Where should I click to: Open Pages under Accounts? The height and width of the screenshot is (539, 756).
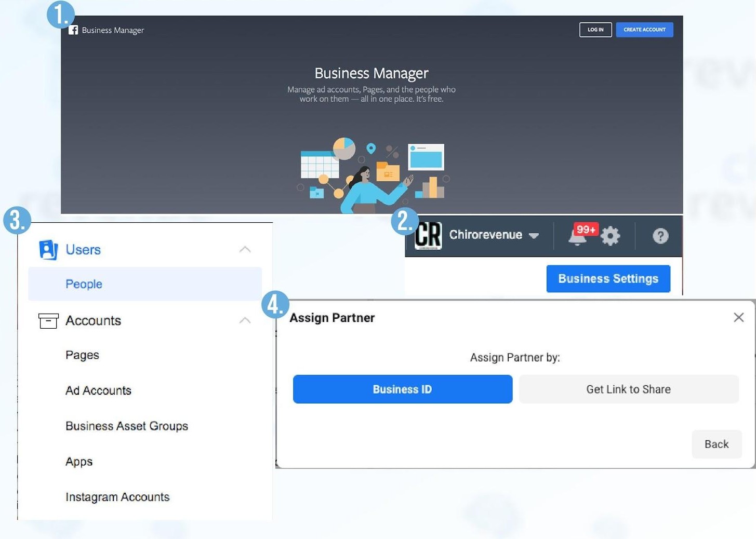(x=82, y=355)
